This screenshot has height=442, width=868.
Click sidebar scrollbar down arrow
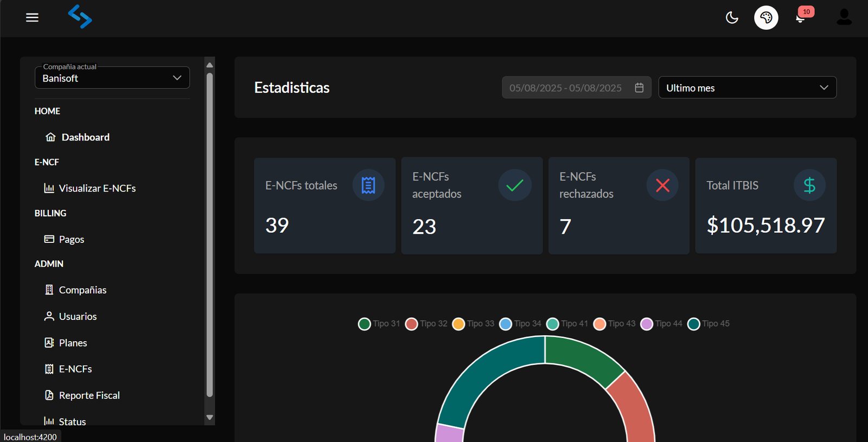pyautogui.click(x=209, y=417)
